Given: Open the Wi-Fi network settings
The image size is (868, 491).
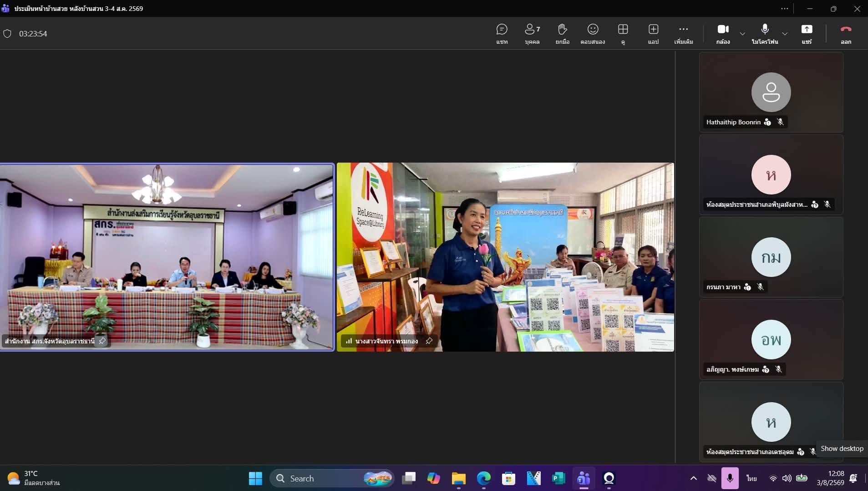Looking at the screenshot, I should 773,478.
